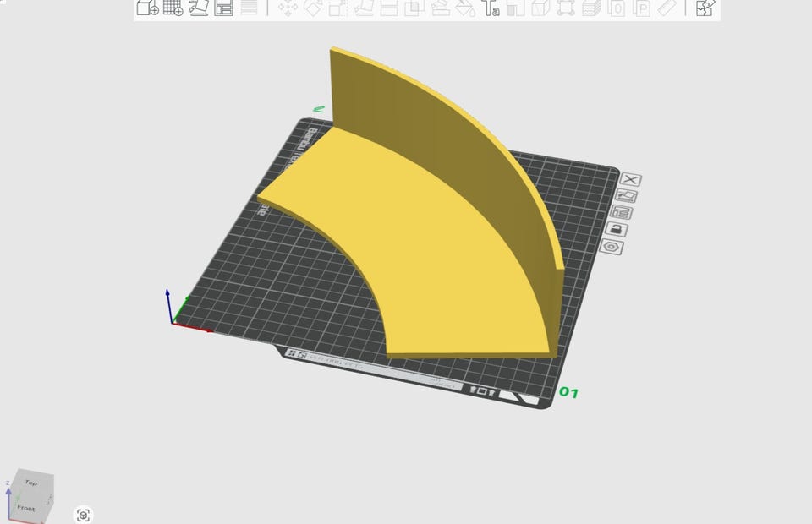Select the Move tool four-arrow icon

(288, 8)
